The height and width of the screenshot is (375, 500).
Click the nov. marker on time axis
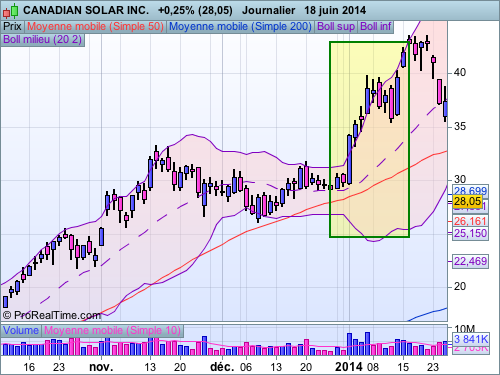coord(101,367)
